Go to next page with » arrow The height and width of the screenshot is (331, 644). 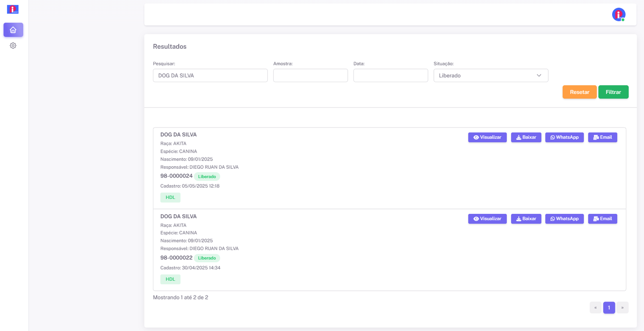coord(622,308)
